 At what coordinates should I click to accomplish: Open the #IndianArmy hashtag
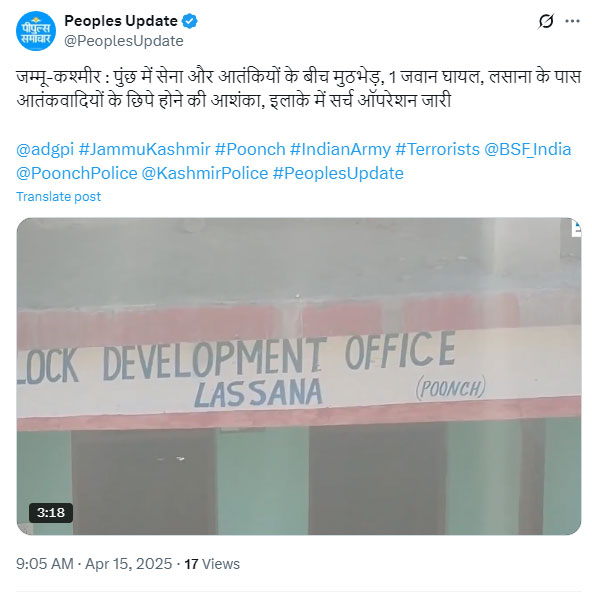click(340, 149)
